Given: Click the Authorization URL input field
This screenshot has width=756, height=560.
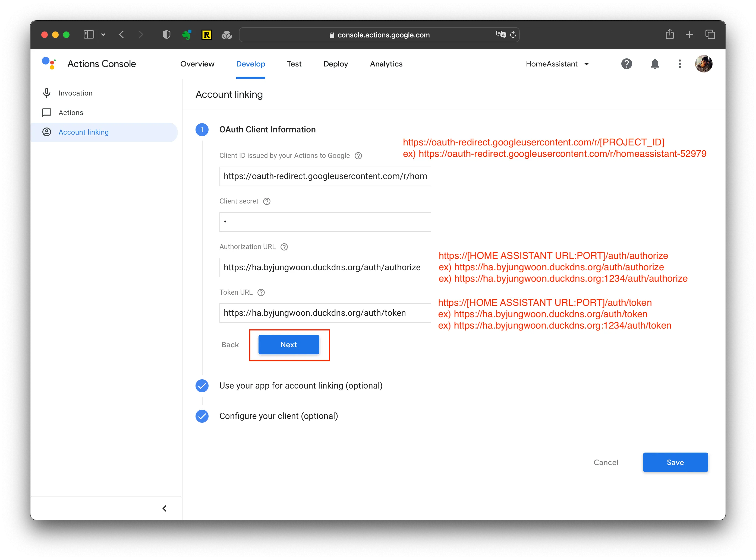Looking at the screenshot, I should (325, 267).
